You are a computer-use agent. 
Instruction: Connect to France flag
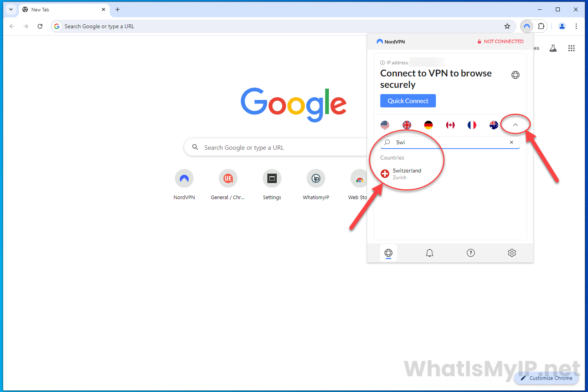pyautogui.click(x=472, y=125)
